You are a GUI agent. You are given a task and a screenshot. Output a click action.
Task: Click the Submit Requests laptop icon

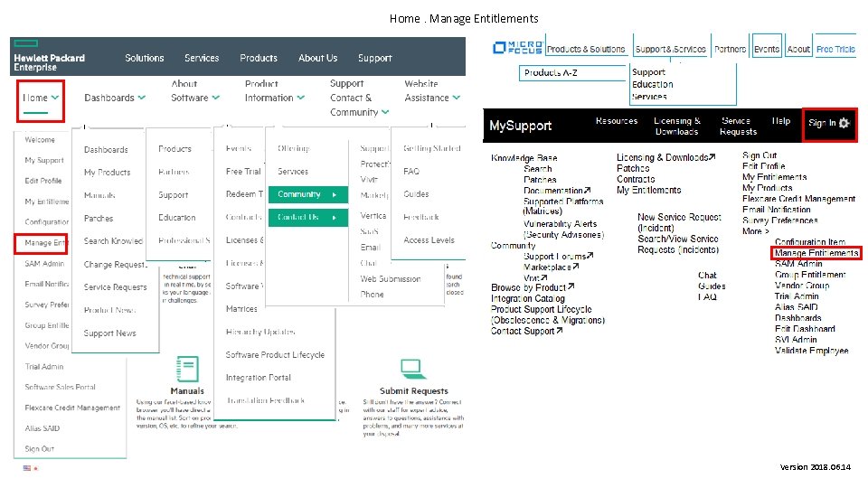pyautogui.click(x=413, y=369)
